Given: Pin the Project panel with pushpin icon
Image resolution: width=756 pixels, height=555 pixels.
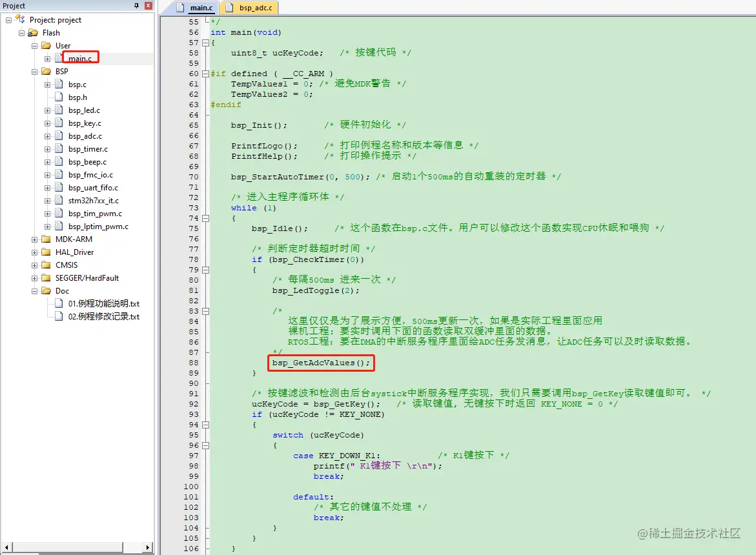Looking at the screenshot, I should click(x=136, y=6).
